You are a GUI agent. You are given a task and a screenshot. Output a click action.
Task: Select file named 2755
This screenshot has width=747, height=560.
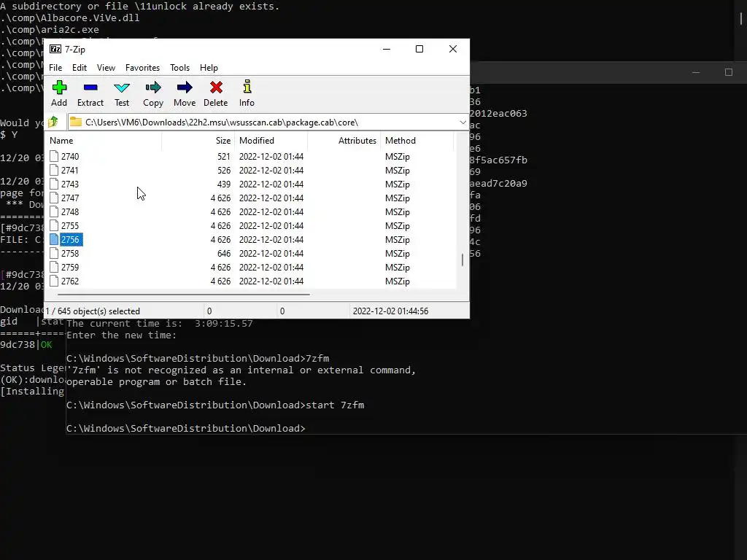(70, 225)
